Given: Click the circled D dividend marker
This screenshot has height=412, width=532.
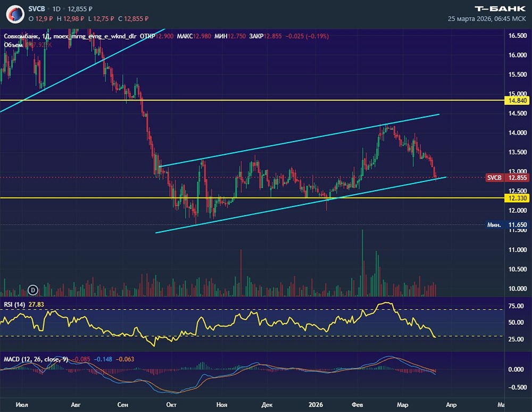Looking at the screenshot, I should click(33, 290).
